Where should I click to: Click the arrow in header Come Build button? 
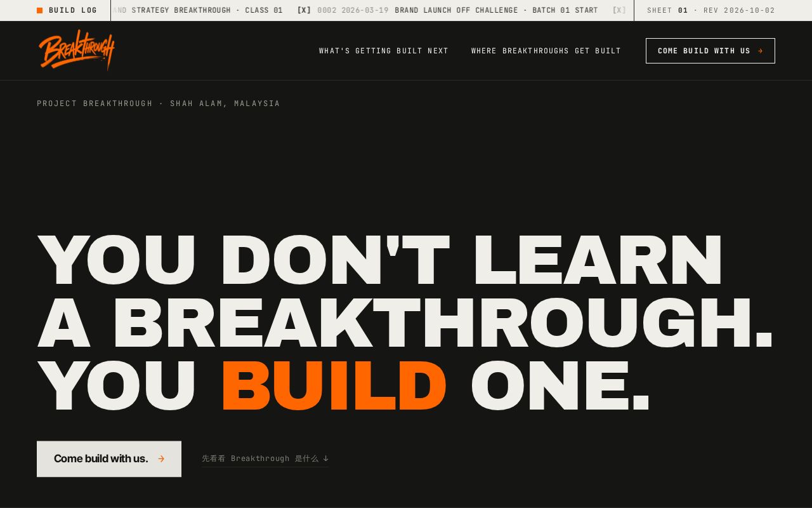click(x=760, y=51)
